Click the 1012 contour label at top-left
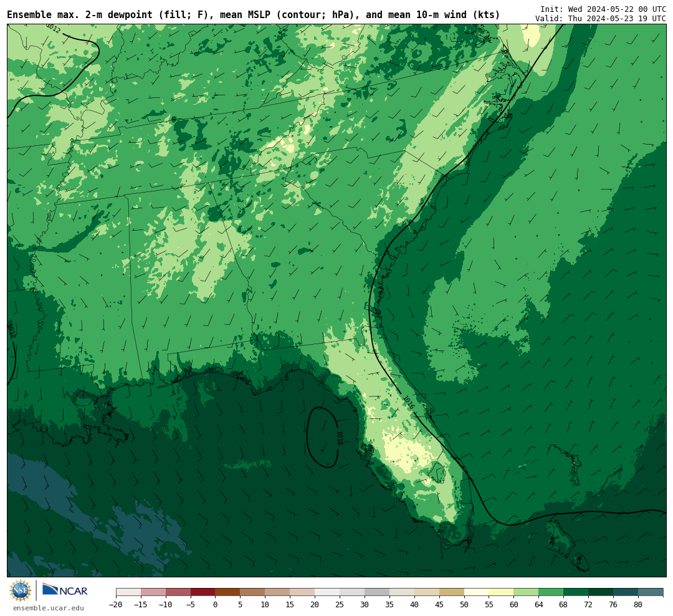 pos(53,29)
